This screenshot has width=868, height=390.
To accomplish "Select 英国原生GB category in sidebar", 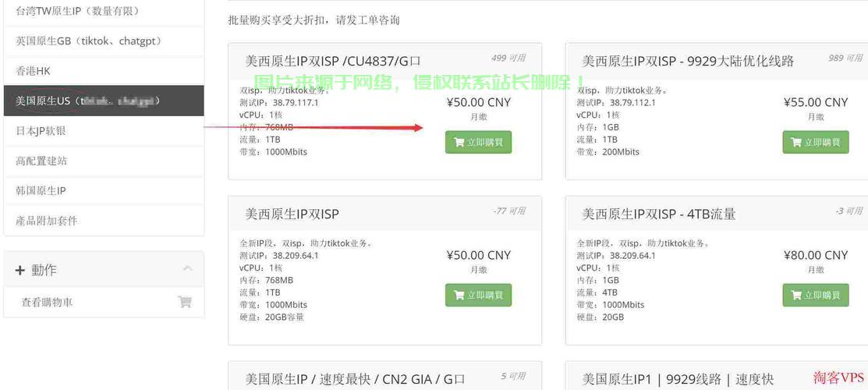I will (104, 41).
